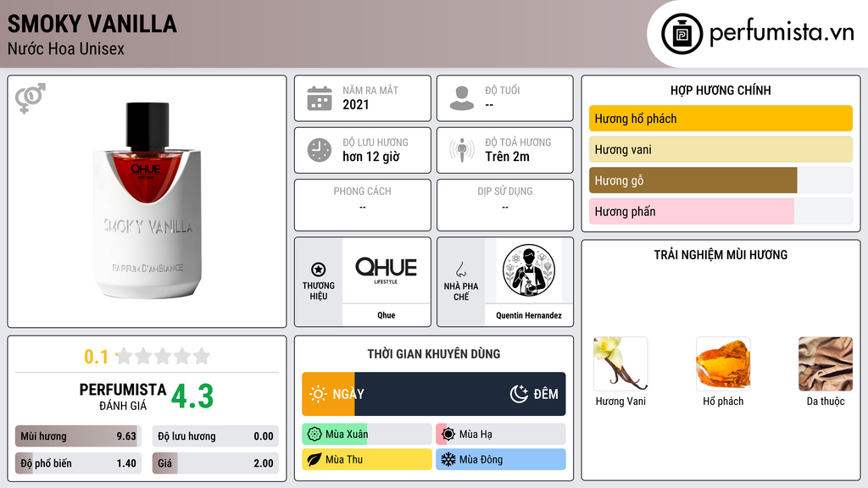Click the Hương hổ phách accord bar
The image size is (868, 488).
721,119
